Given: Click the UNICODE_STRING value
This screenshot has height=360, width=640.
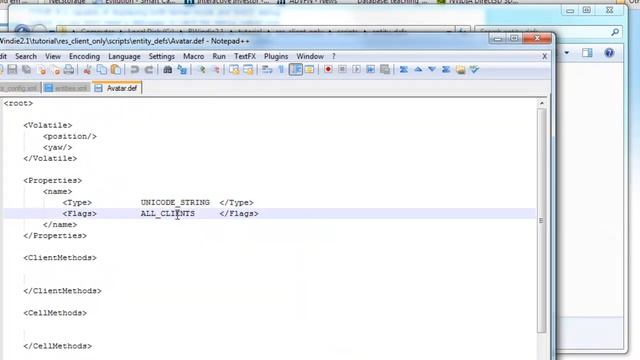Looking at the screenshot, I should pos(175,202).
